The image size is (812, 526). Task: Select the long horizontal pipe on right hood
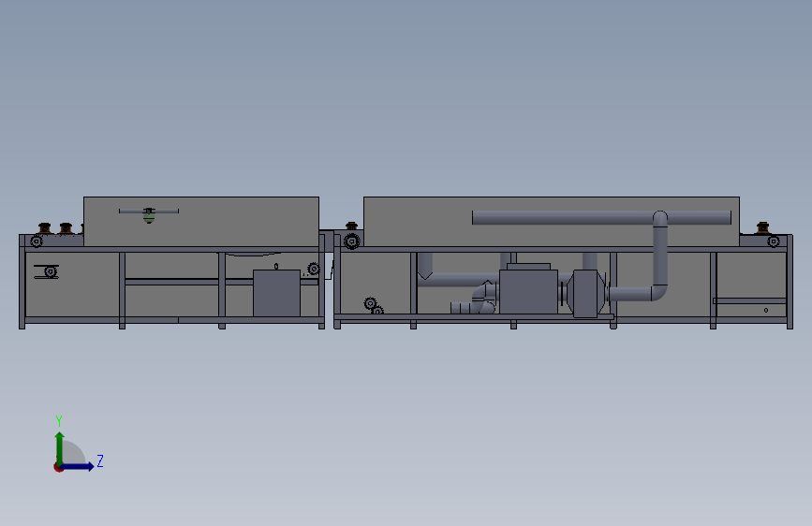tap(601, 217)
